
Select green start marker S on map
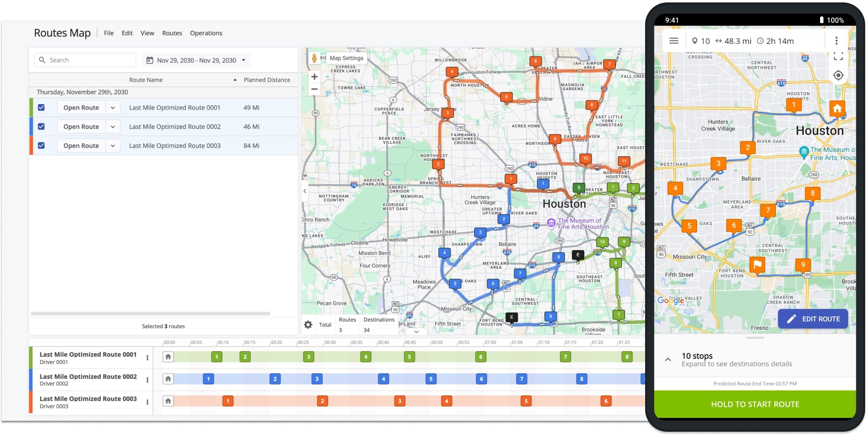(x=579, y=188)
